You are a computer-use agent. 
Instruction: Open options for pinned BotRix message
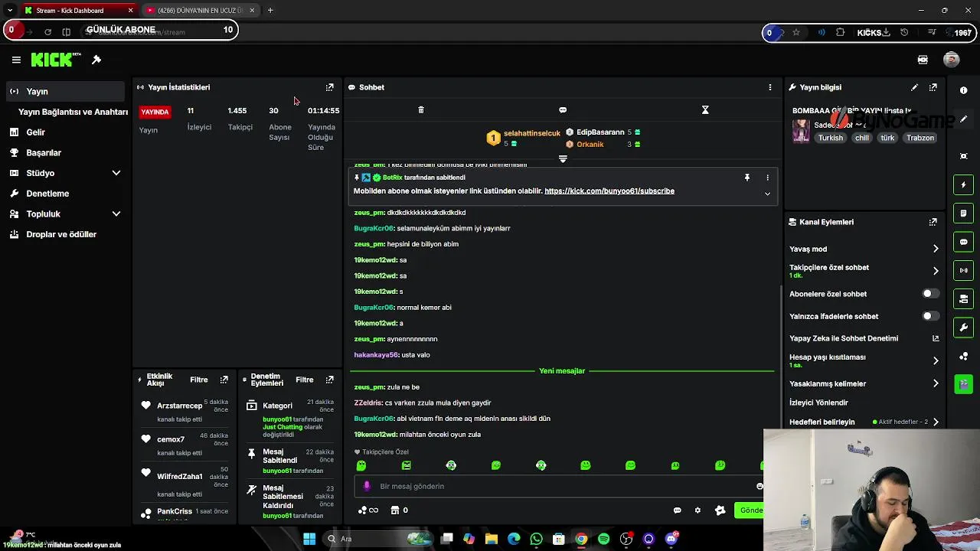[x=767, y=178]
